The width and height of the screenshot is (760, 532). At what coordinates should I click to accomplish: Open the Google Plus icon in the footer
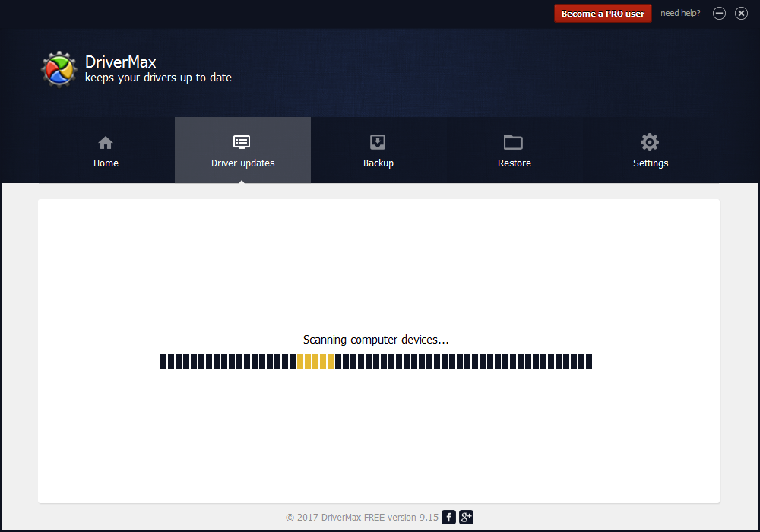[467, 517]
